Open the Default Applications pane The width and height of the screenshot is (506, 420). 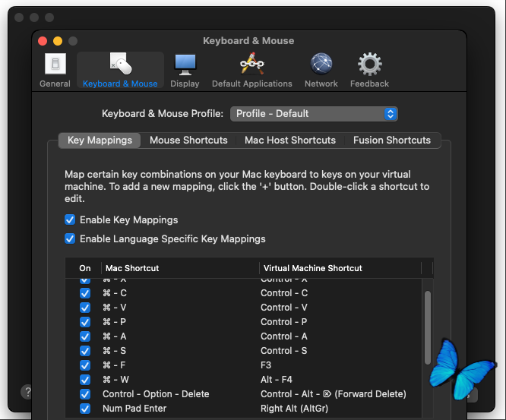click(x=251, y=70)
